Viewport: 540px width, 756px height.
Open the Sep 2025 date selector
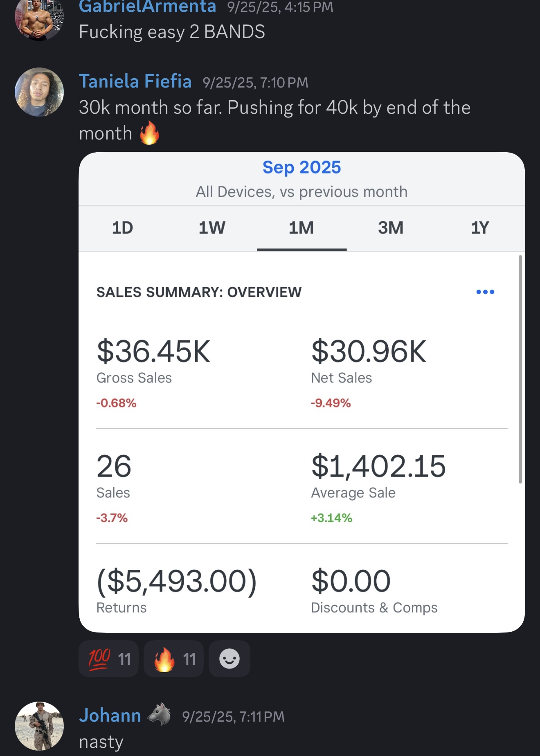pyautogui.click(x=301, y=167)
